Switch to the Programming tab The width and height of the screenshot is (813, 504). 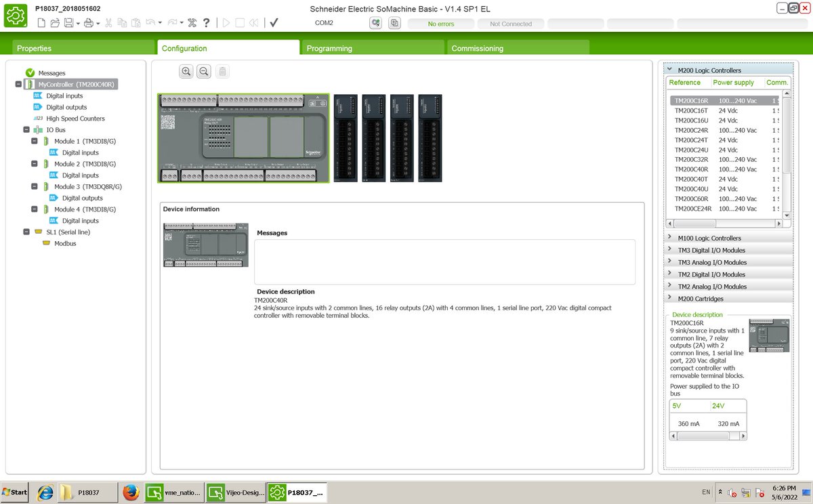coord(373,48)
